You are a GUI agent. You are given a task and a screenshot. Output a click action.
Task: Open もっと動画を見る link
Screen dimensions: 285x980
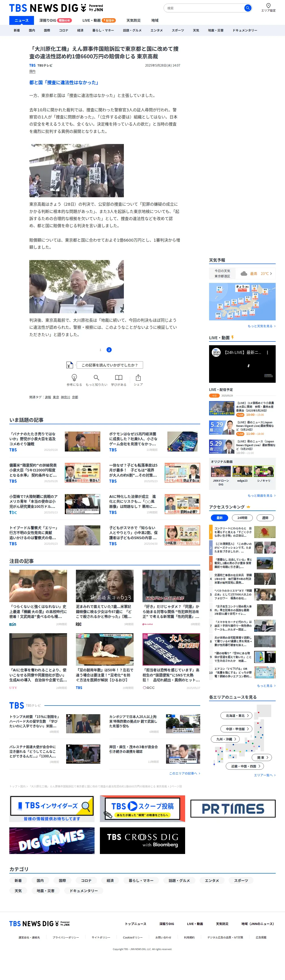tap(261, 496)
